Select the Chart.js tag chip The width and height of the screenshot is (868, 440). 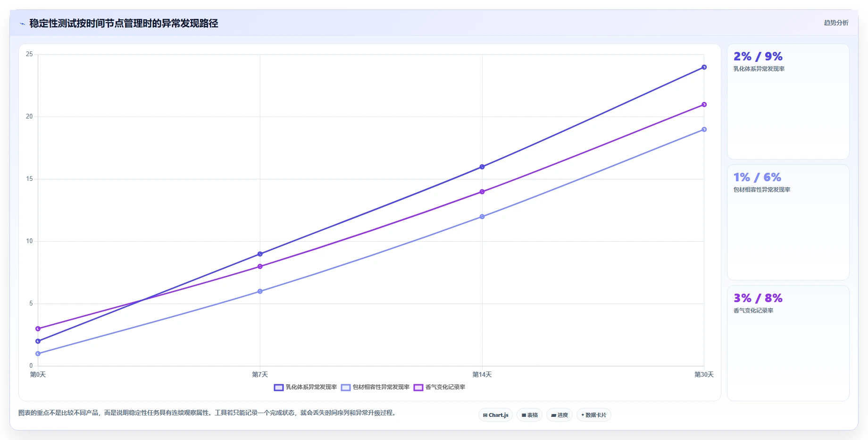tap(495, 415)
